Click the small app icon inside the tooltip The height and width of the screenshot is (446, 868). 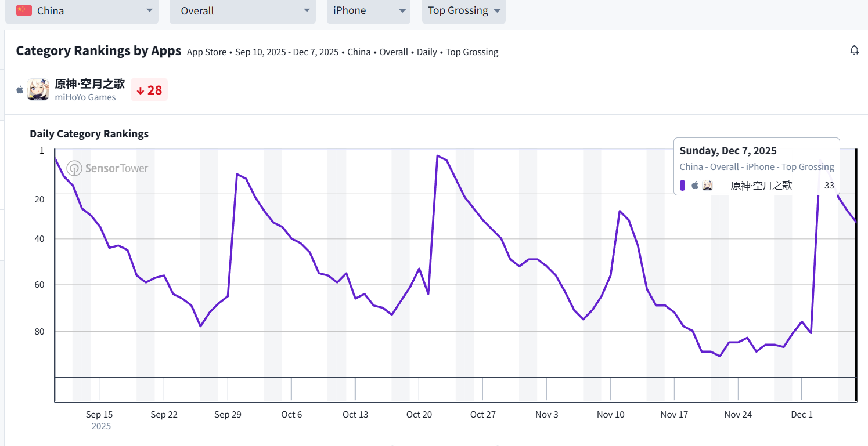(x=707, y=186)
